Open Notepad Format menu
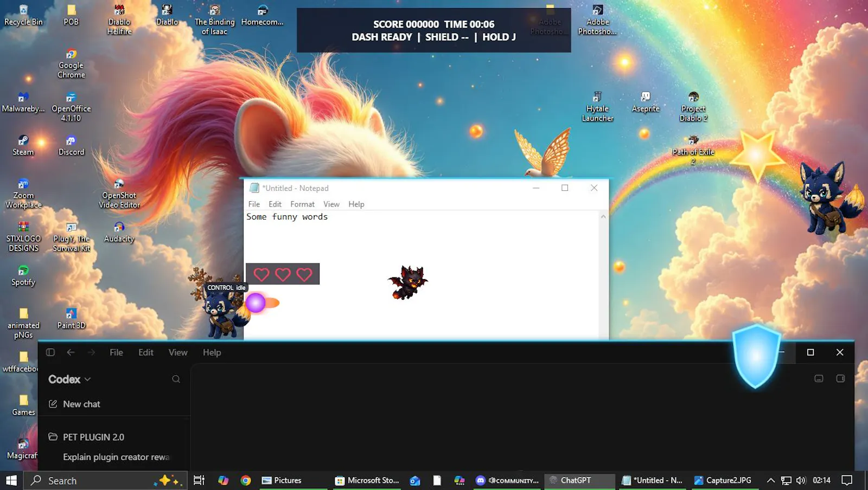 [302, 204]
